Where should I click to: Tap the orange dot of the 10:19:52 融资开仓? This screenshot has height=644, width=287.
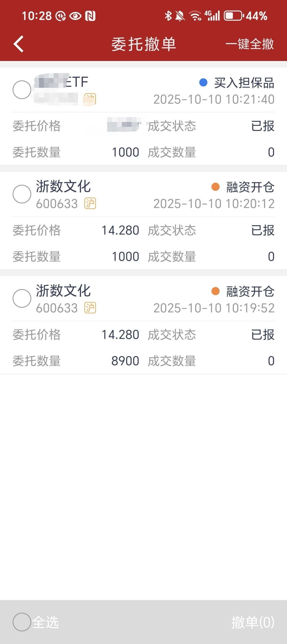point(215,291)
